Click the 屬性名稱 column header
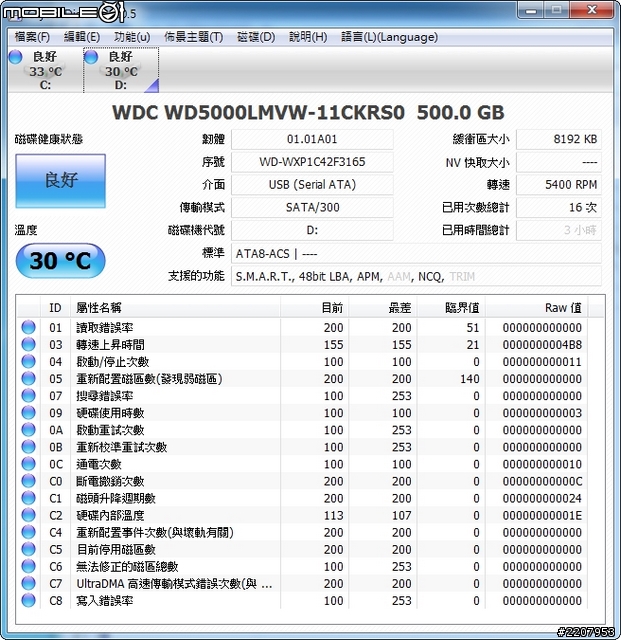The height and width of the screenshot is (640, 621). 175,308
